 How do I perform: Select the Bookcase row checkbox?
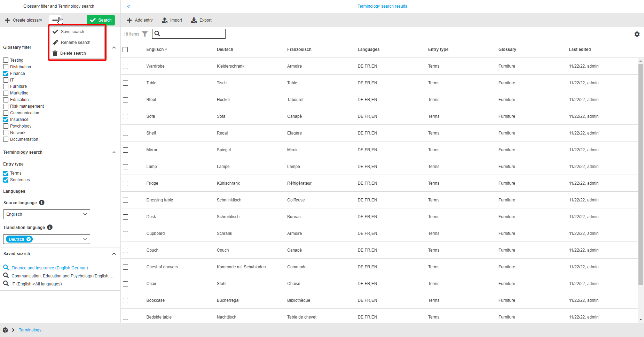(125, 300)
